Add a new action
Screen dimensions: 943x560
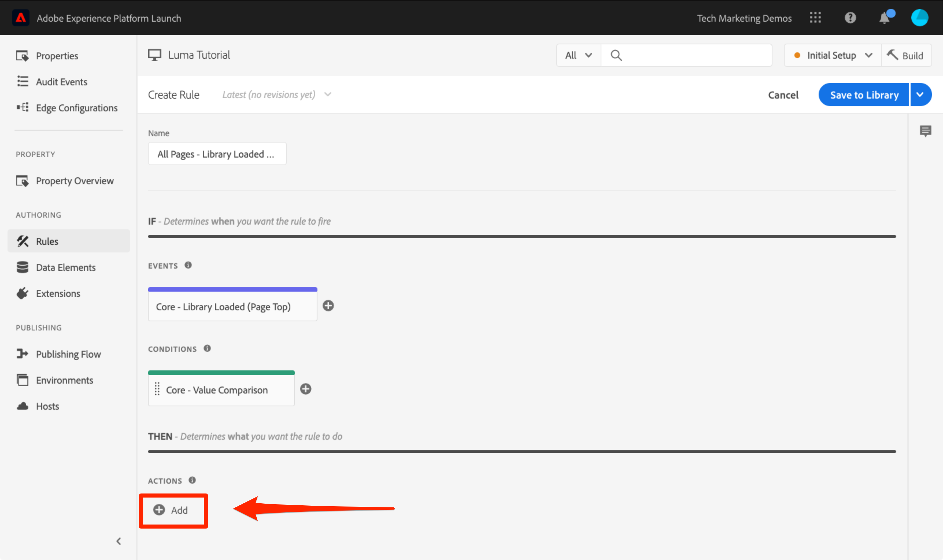click(171, 510)
